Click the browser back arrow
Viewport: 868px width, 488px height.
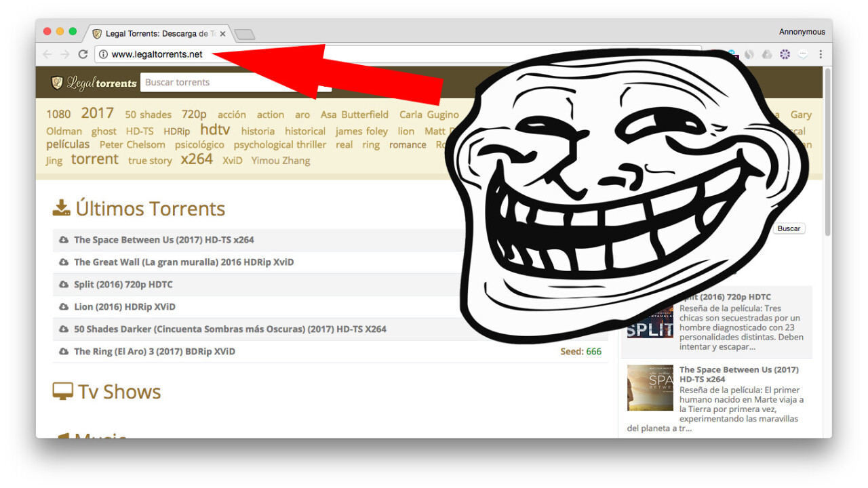click(47, 54)
